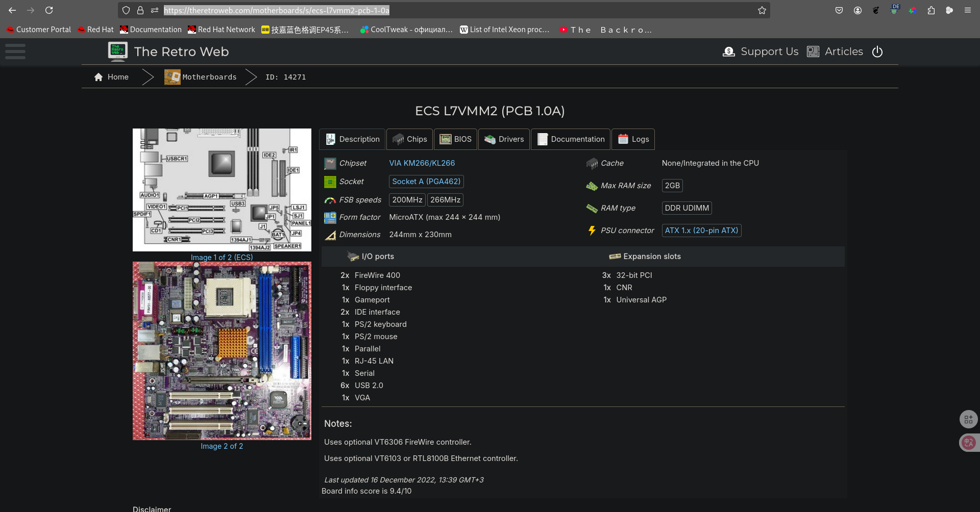Screen dimensions: 980x512
Task: Click the 2GB max RAM tag
Action: point(672,186)
